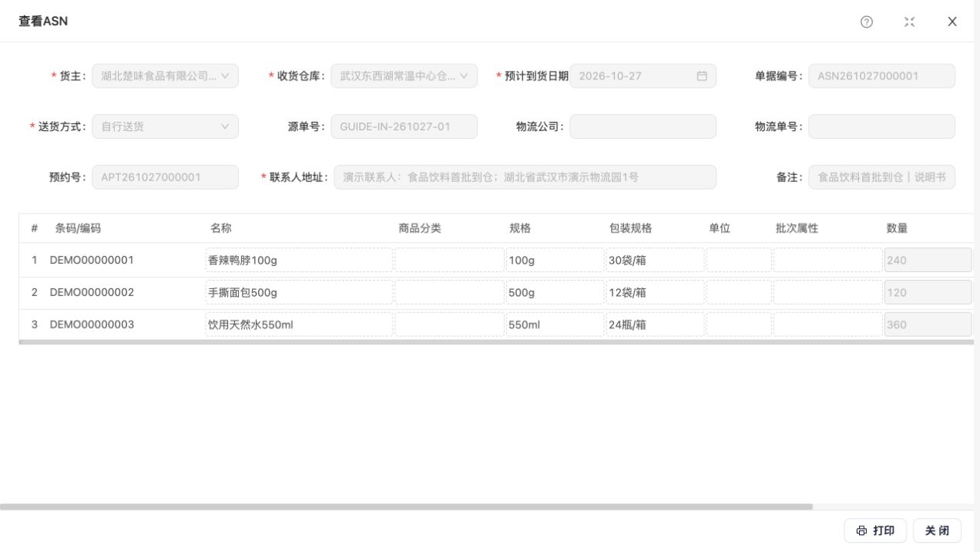Click the 预约号 field APT261027000001

(165, 177)
